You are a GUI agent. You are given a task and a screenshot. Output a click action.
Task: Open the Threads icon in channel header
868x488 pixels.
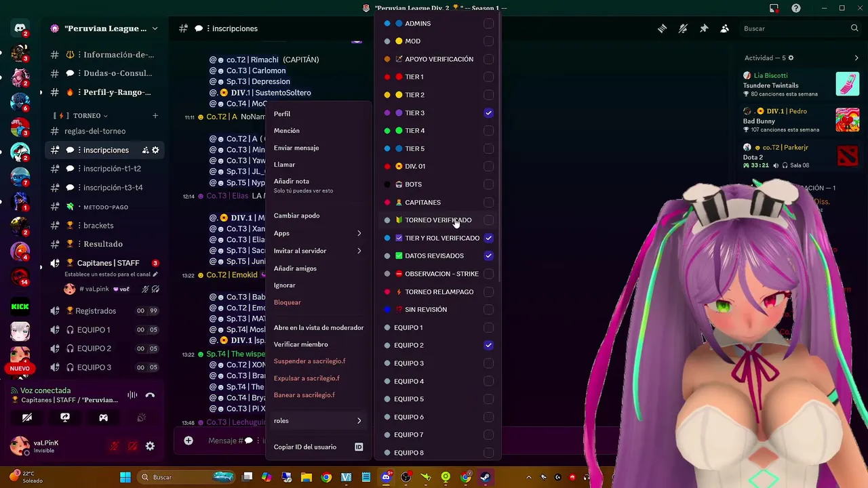tap(662, 28)
